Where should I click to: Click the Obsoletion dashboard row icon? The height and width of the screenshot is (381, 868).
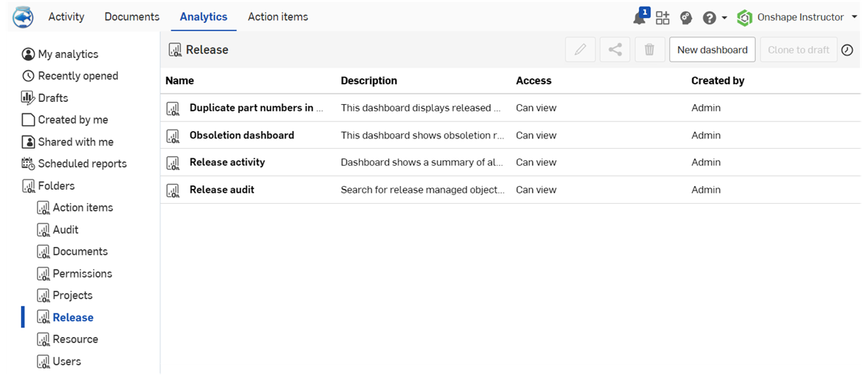click(173, 136)
